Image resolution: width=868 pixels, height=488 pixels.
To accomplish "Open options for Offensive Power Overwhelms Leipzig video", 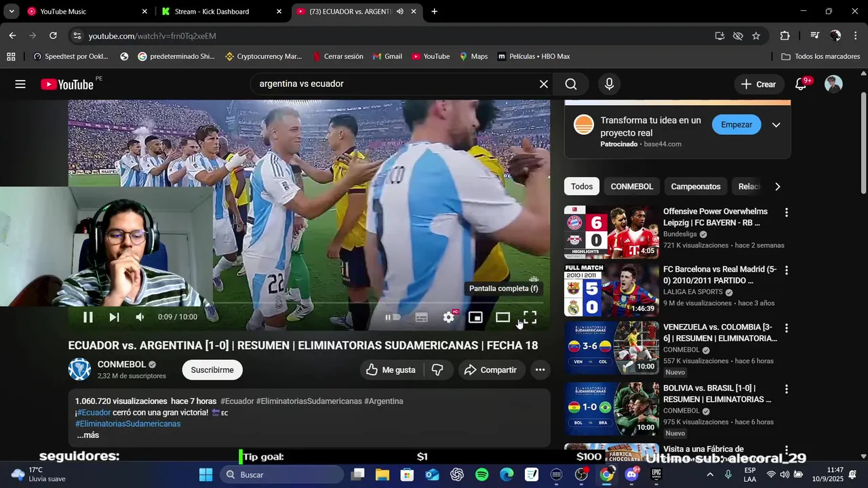I will (787, 213).
